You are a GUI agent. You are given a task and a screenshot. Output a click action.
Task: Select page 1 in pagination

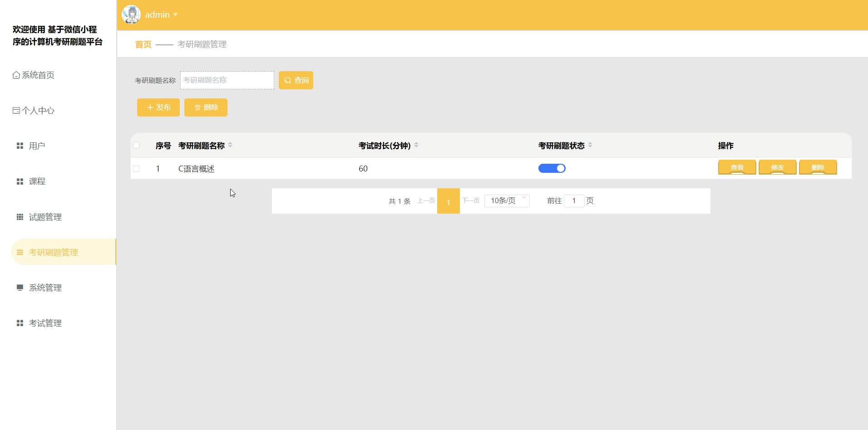point(449,201)
